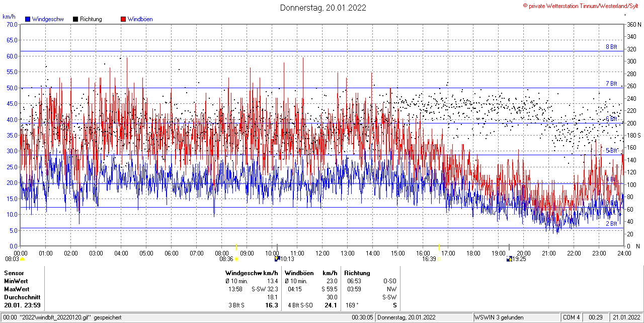Click the yellow icon beside 08:03
644x323 pixels.
pyautogui.click(x=22, y=259)
